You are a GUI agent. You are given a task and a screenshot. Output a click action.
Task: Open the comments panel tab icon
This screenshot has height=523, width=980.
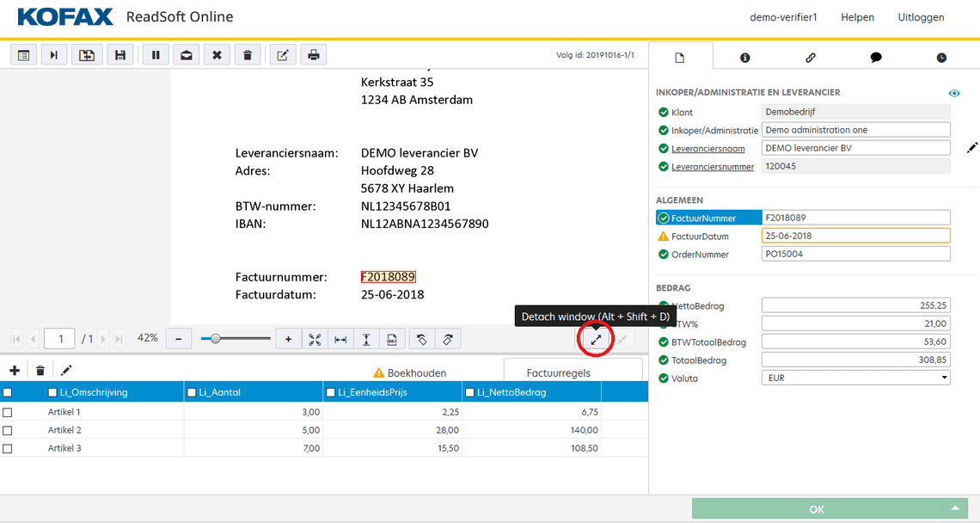click(876, 58)
